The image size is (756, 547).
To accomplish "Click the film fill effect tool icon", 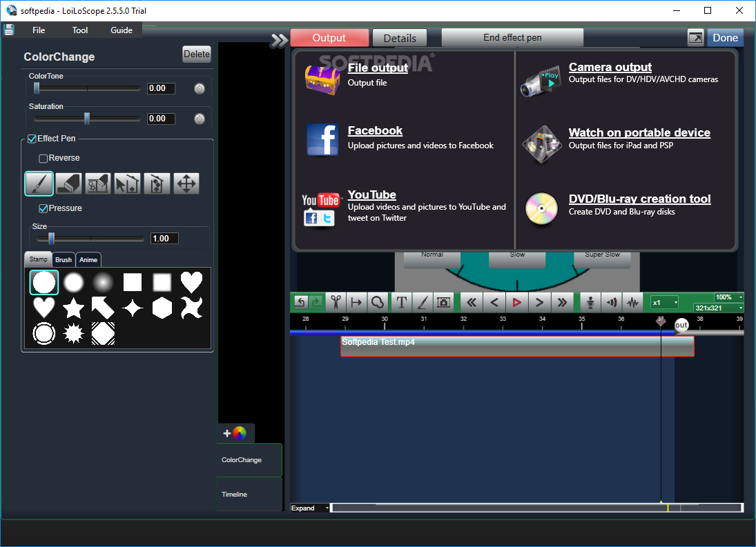I will (x=98, y=183).
